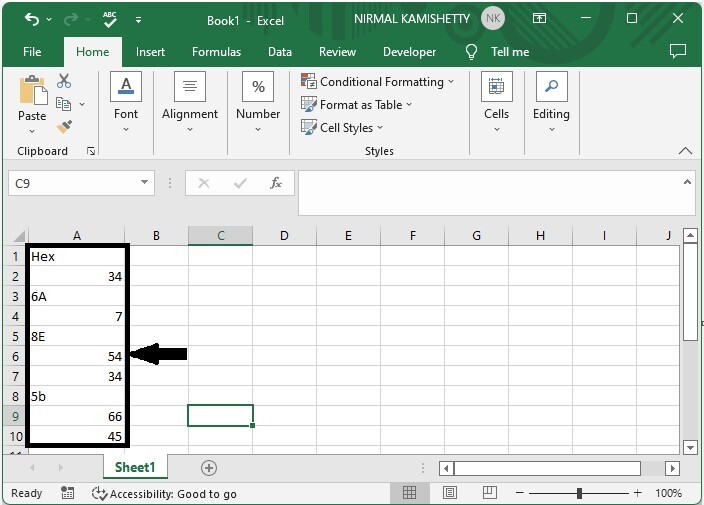This screenshot has width=704, height=505.
Task: Open Cell Styles gallery
Action: pyautogui.click(x=342, y=127)
